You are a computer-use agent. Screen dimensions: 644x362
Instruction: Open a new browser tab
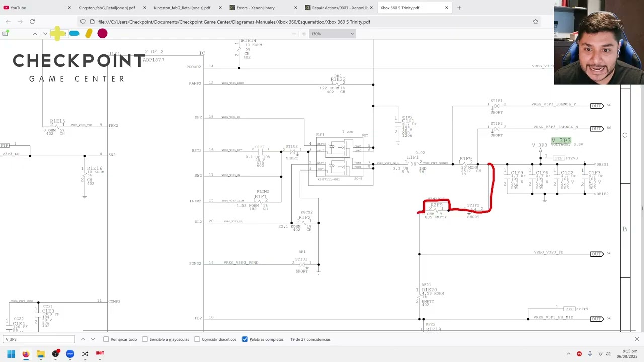click(459, 8)
